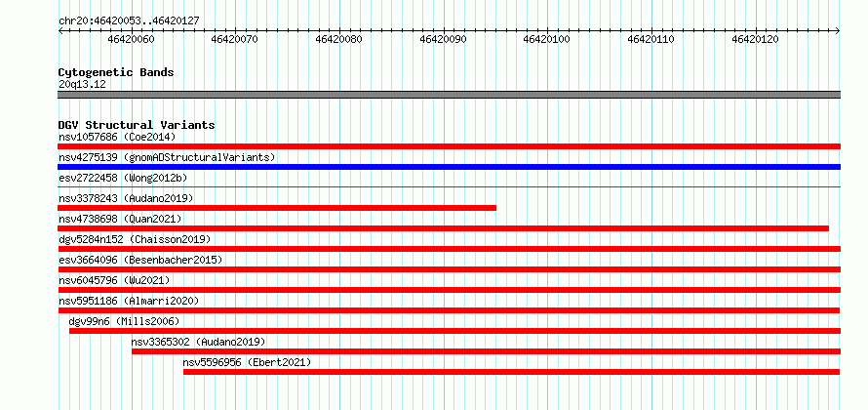Click ruler position 46420090

(444, 39)
